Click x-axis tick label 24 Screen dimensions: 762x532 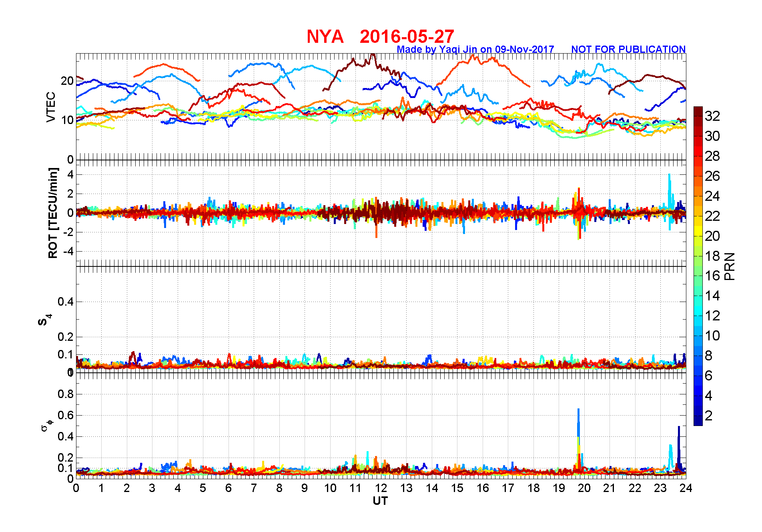pyautogui.click(x=686, y=488)
